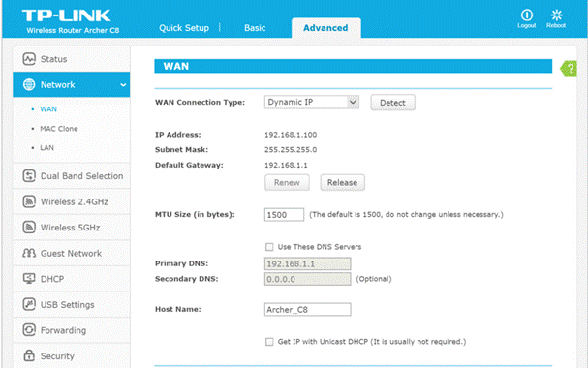The width and height of the screenshot is (588, 368).
Task: Open Security menu label
Action: 57,356
